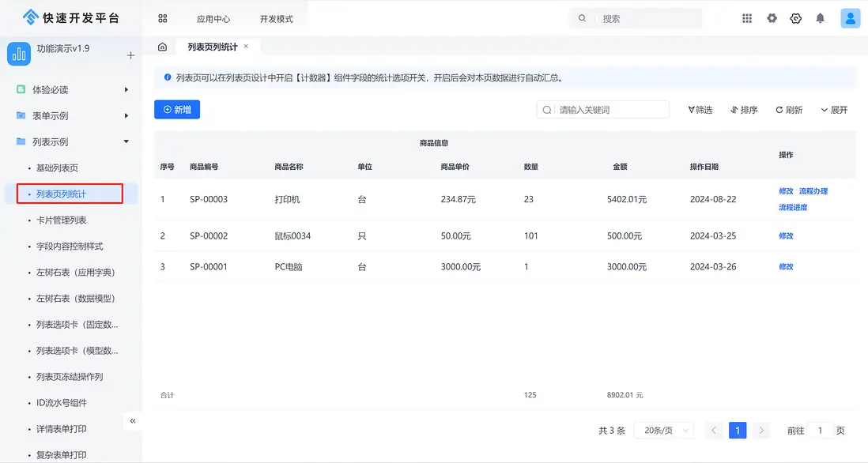The height and width of the screenshot is (463, 868).
Task: Open 左树右表（数据模型） in sidebar
Action: coord(75,298)
